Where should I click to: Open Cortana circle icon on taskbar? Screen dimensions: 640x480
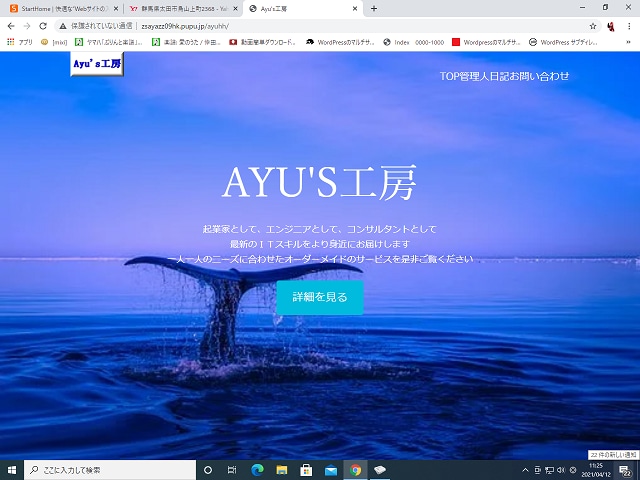[x=208, y=470]
